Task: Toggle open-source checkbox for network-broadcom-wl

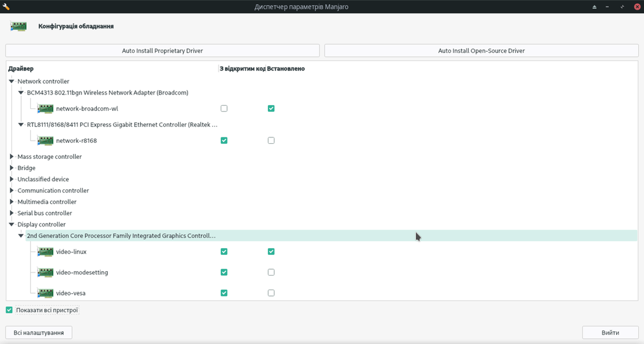Action: click(224, 109)
